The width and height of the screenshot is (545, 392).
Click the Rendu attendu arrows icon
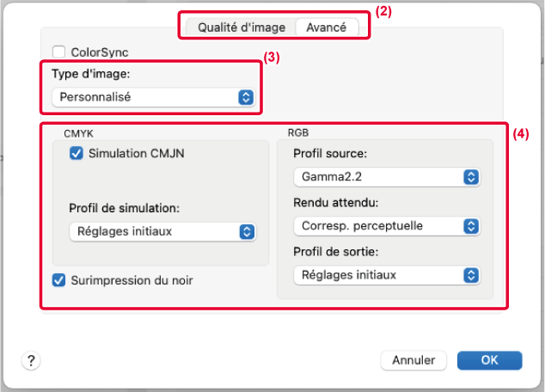point(470,226)
